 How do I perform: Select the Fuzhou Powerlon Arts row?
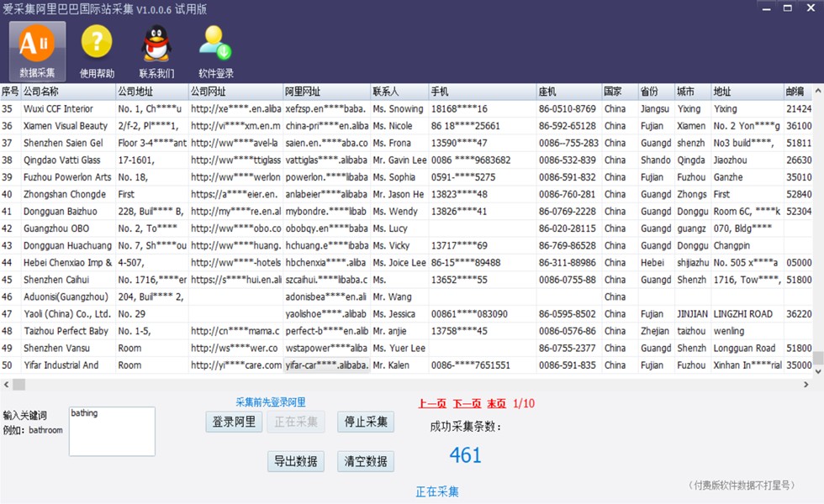click(406, 177)
